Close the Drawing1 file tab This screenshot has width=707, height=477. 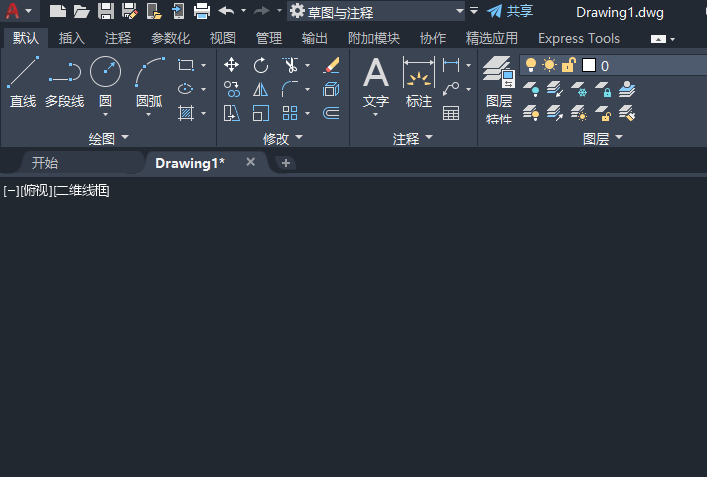(x=251, y=162)
